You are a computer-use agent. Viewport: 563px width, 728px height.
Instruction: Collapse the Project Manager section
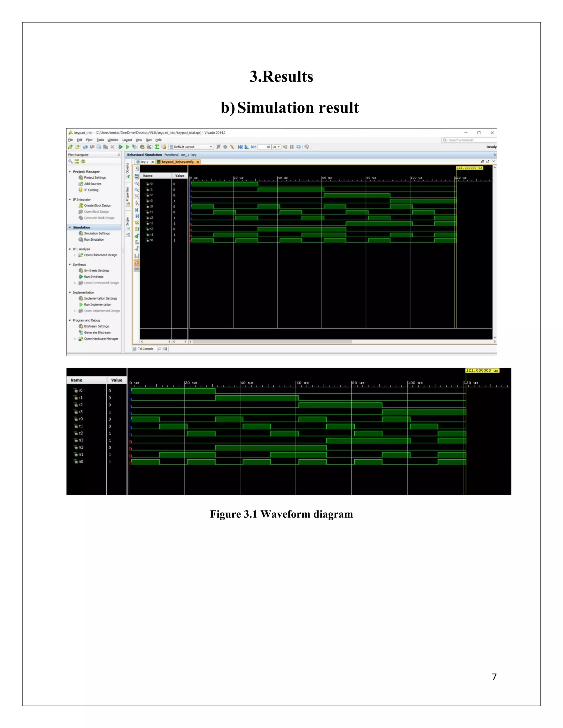pyautogui.click(x=70, y=172)
